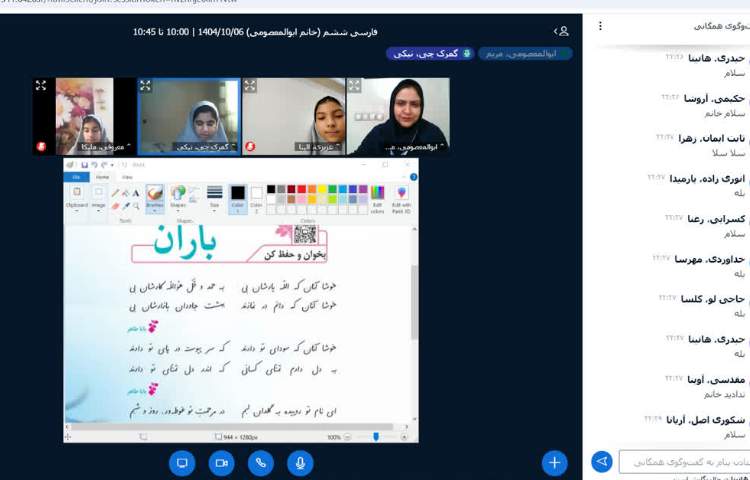
Task: Pick the green swatch in Paint palette
Action: [x=332, y=189]
